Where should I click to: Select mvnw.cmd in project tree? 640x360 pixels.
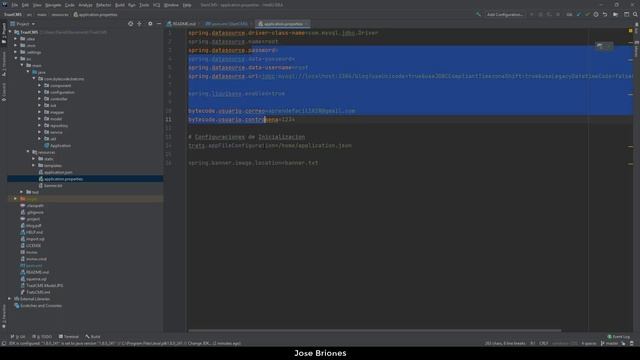[33, 259]
